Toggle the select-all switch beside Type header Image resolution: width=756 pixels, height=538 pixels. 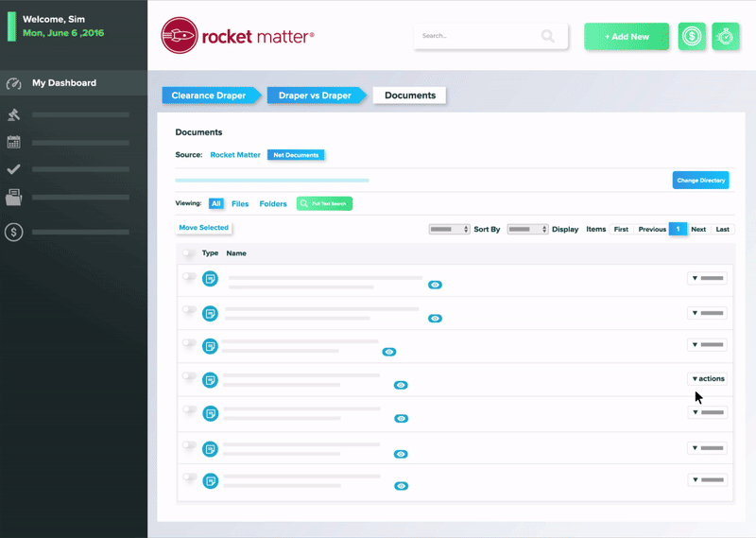point(189,253)
